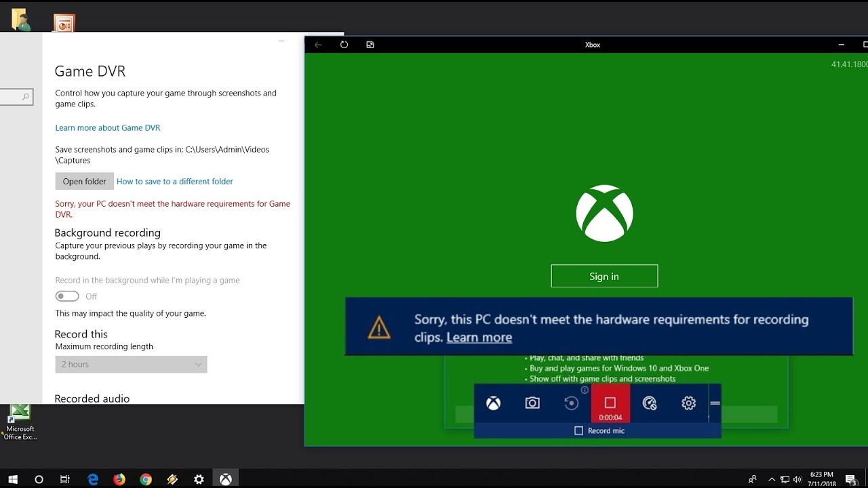Open Cortana circle on taskbar
Screen dimensions: 868x488
[39, 479]
